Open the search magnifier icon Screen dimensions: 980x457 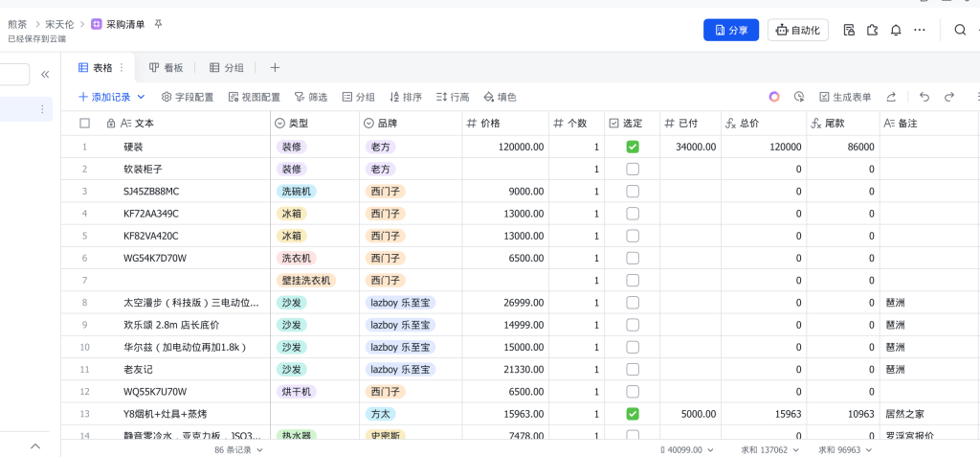coord(960,31)
